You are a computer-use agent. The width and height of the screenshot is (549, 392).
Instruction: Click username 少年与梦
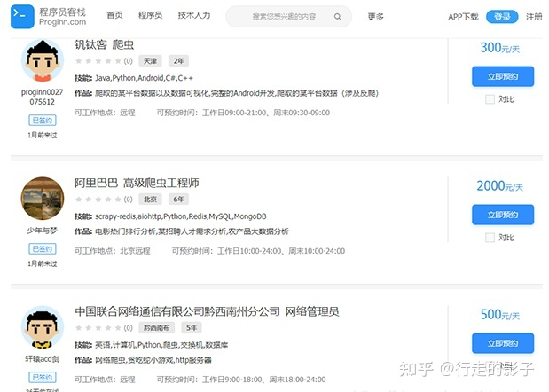pos(43,231)
